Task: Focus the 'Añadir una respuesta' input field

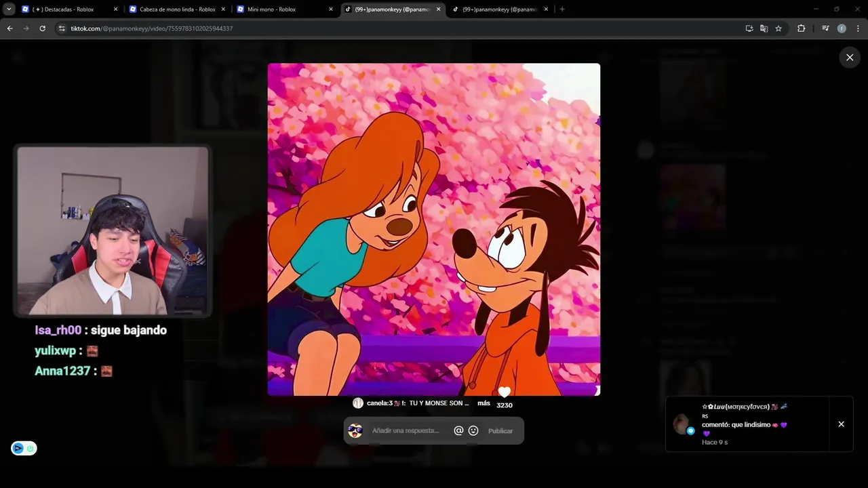Action: [x=406, y=430]
